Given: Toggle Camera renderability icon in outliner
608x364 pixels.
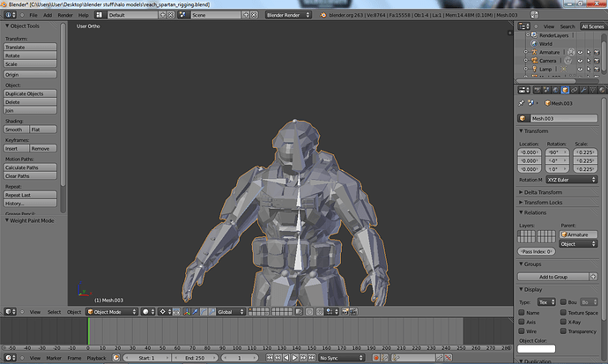Looking at the screenshot, I should click(597, 61).
